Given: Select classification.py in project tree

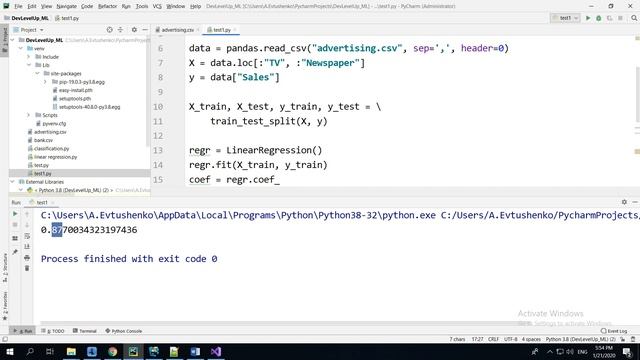Looking at the screenshot, I should pyautogui.click(x=51, y=149).
